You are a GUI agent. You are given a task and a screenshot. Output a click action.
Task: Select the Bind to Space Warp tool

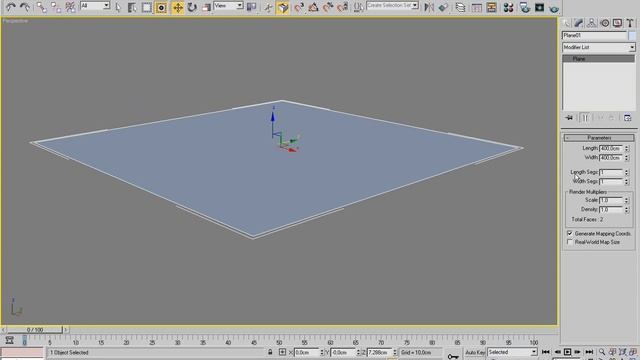[x=71, y=7]
